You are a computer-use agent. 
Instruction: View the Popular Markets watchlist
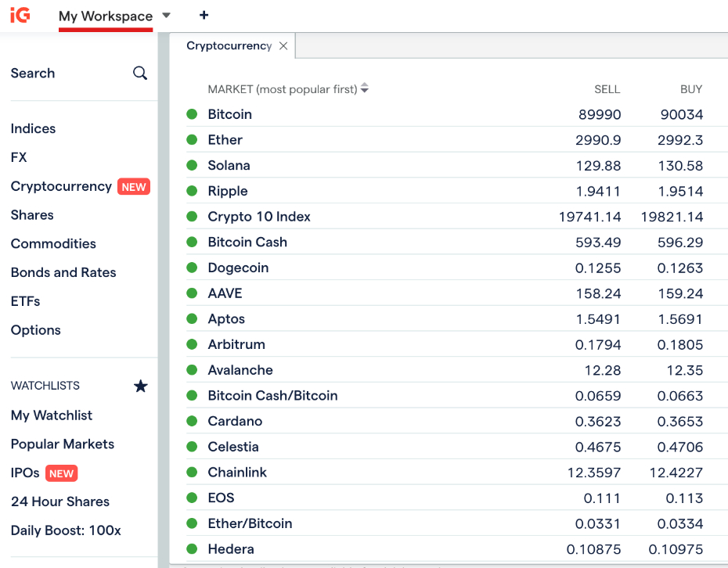pos(62,444)
